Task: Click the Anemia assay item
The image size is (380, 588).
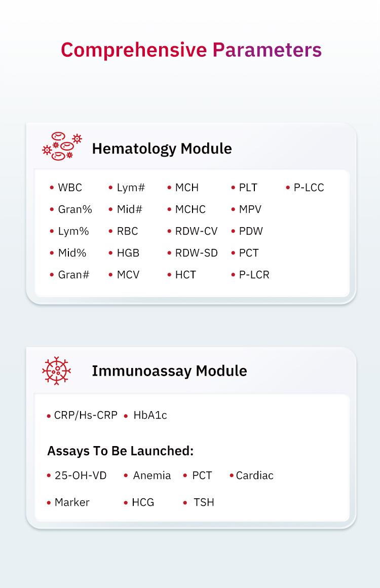Action: 151,475
